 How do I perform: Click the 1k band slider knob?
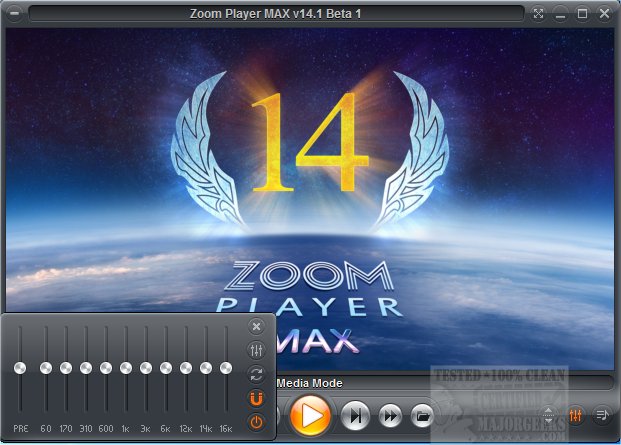[126, 368]
